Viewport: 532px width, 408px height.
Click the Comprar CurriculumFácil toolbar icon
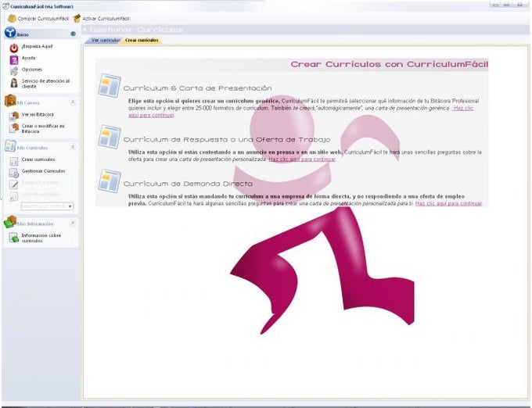coord(12,18)
